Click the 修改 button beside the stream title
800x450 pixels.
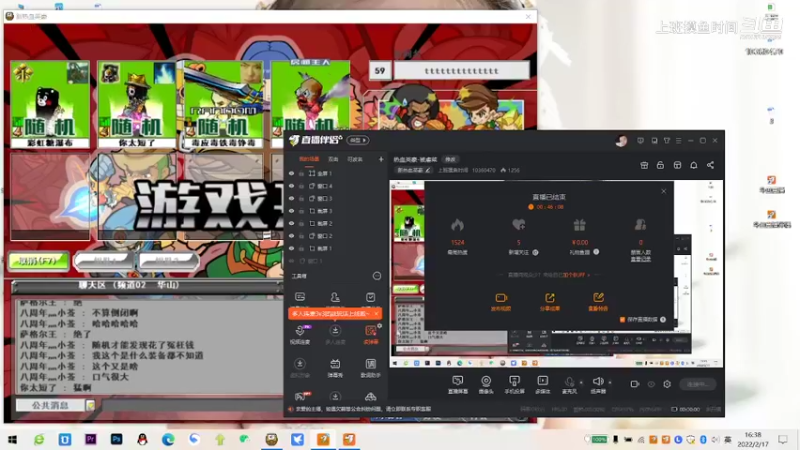click(450, 160)
